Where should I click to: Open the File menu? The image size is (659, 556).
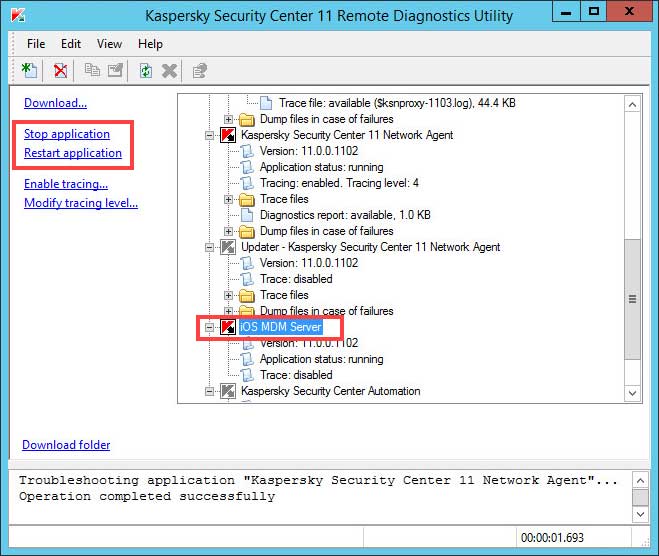pos(36,44)
